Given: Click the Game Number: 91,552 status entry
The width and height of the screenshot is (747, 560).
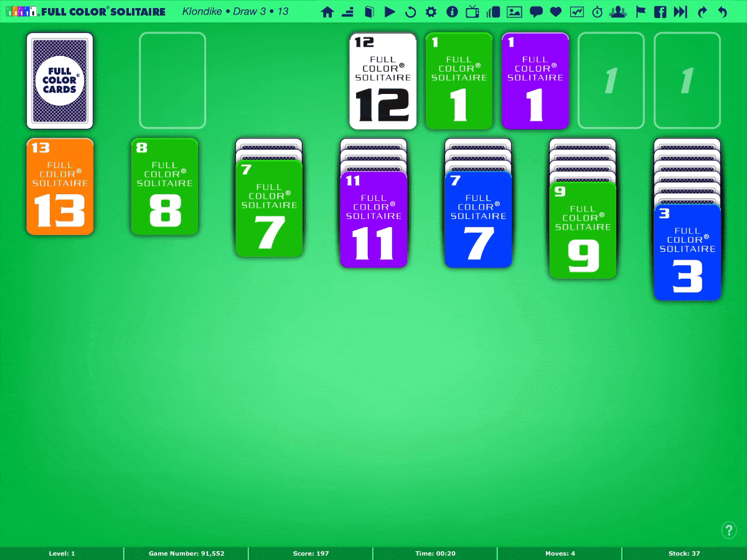Looking at the screenshot, I should (186, 553).
